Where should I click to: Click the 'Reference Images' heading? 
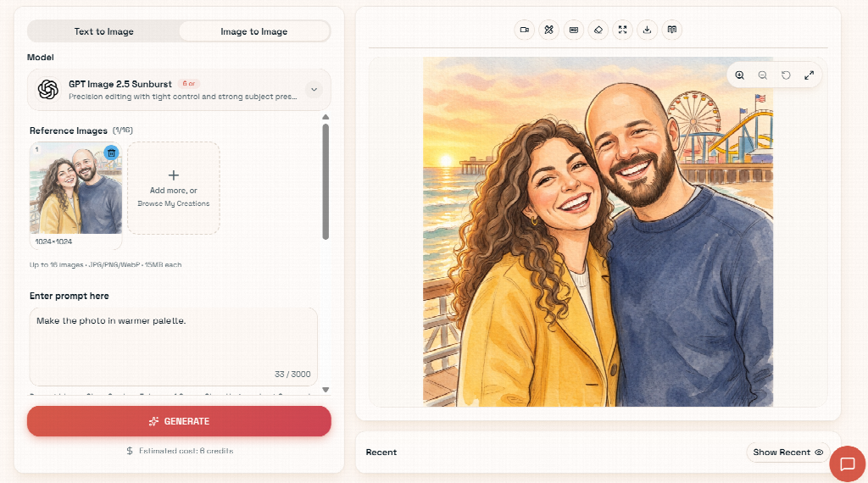point(68,130)
